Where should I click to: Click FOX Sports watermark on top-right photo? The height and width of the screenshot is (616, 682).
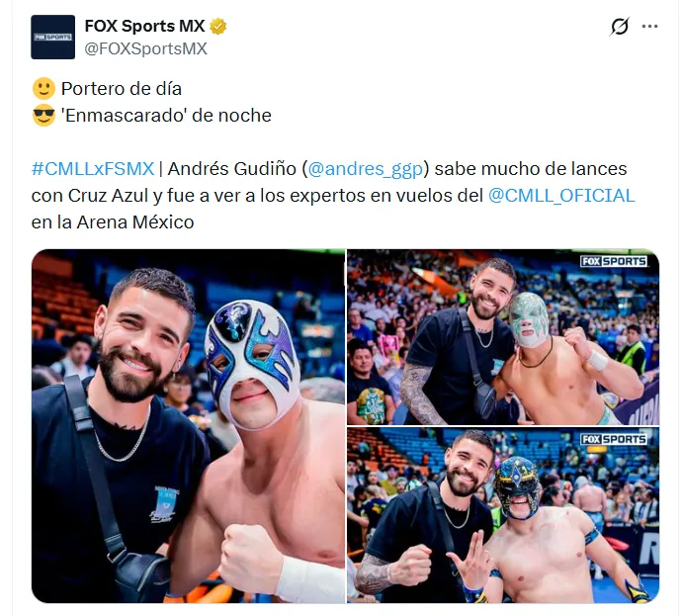614,261
